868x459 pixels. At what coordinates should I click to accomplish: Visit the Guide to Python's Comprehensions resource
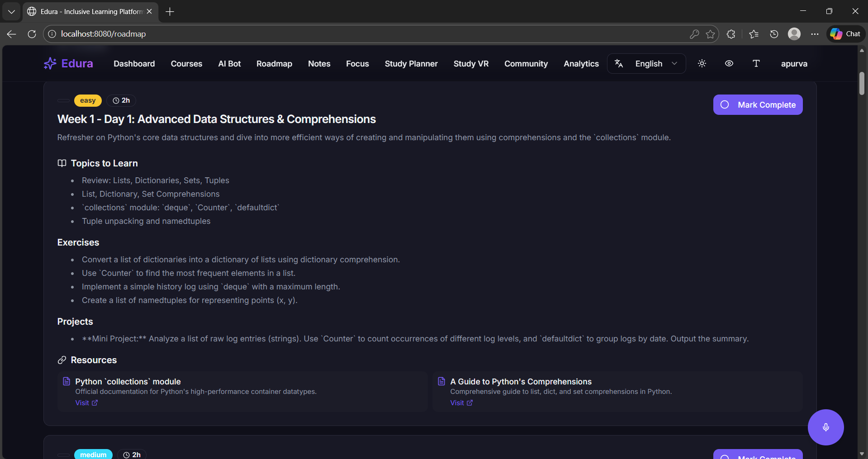461,403
